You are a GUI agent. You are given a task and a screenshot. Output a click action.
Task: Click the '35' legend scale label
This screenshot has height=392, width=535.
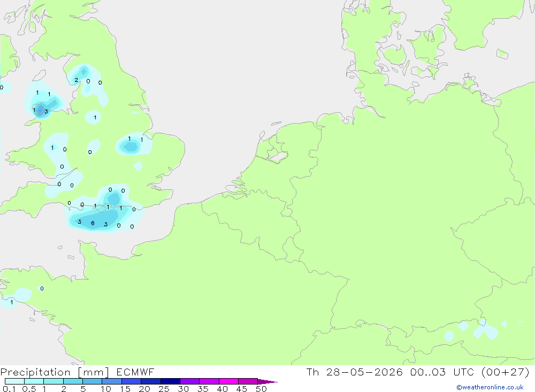point(203,389)
